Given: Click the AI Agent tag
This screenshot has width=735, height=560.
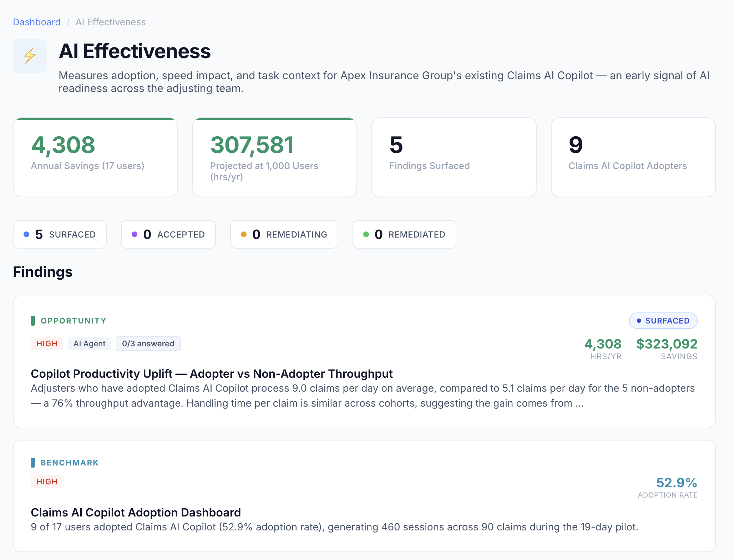Looking at the screenshot, I should (89, 343).
